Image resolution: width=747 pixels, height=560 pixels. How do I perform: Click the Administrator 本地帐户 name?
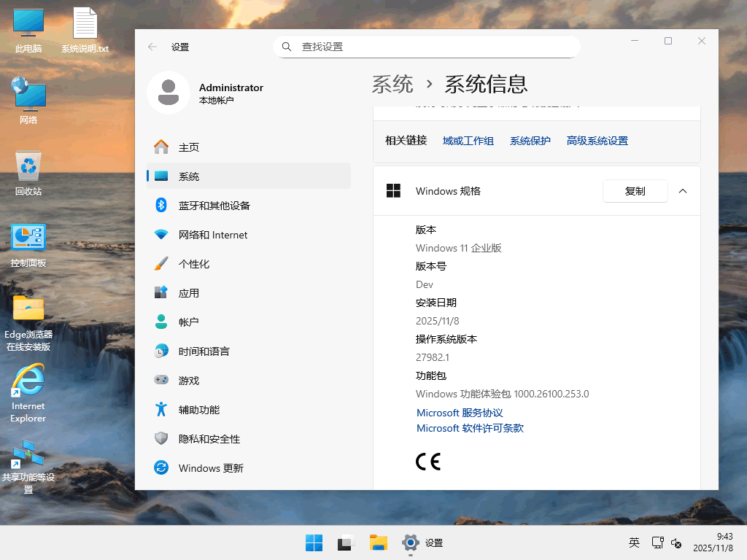click(x=231, y=93)
